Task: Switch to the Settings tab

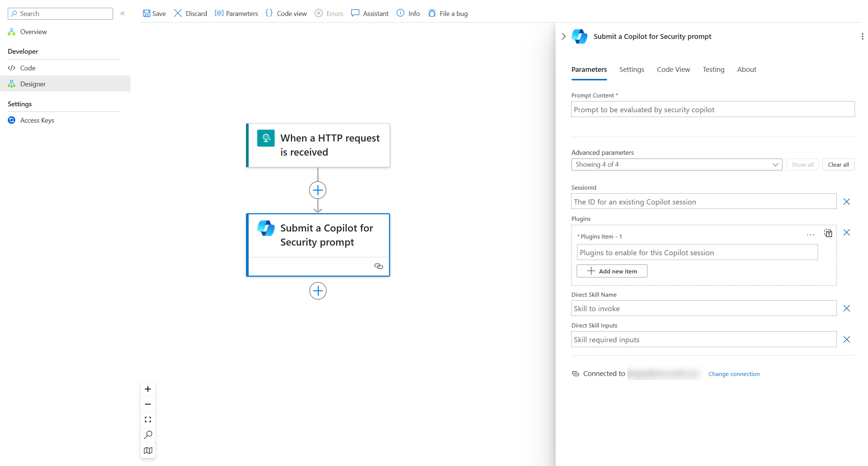Action: (x=632, y=70)
